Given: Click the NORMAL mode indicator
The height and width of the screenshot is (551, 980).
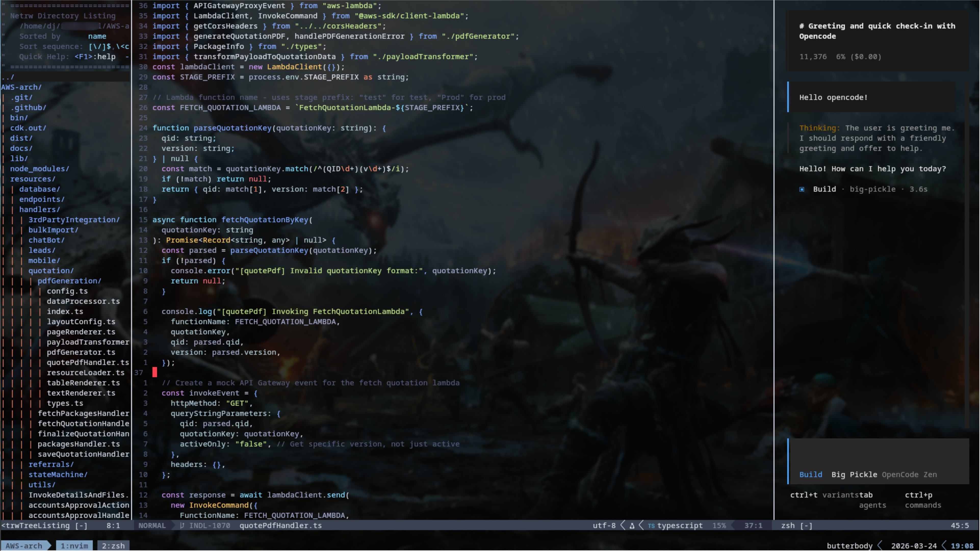Looking at the screenshot, I should pyautogui.click(x=152, y=526).
